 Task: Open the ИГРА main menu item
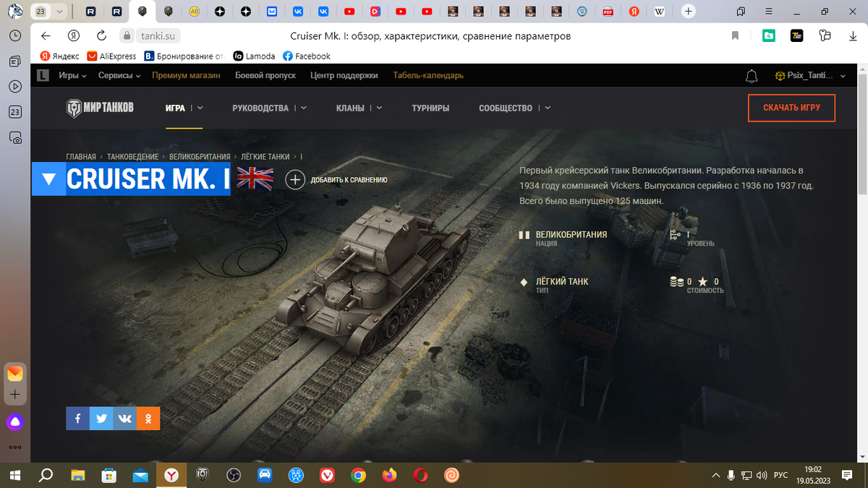click(175, 108)
